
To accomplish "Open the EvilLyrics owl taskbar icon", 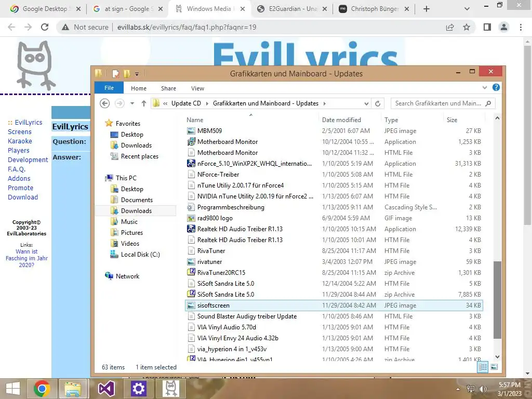I will [171, 389].
